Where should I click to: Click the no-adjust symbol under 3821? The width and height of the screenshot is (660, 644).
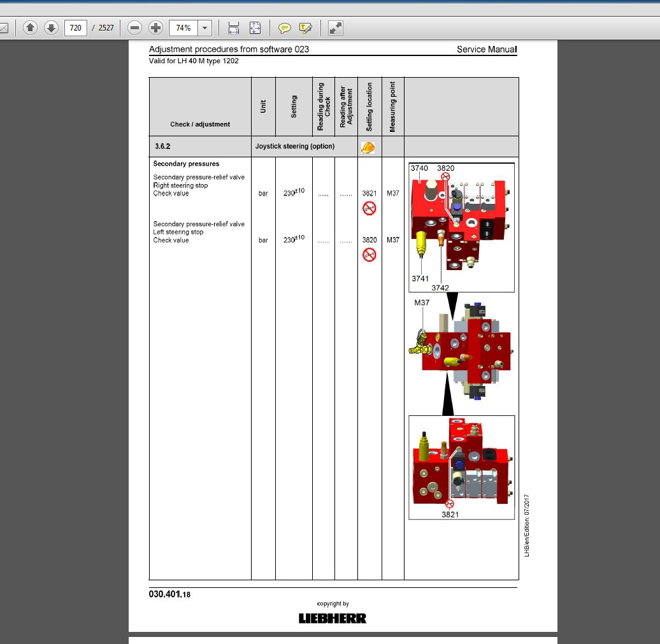tap(369, 208)
